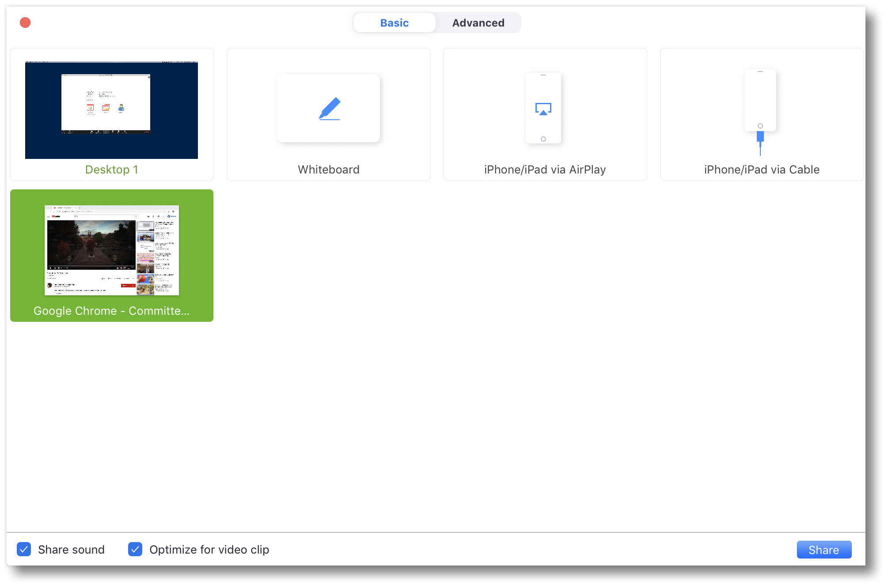Click the Desktop 1 green label

click(x=111, y=170)
